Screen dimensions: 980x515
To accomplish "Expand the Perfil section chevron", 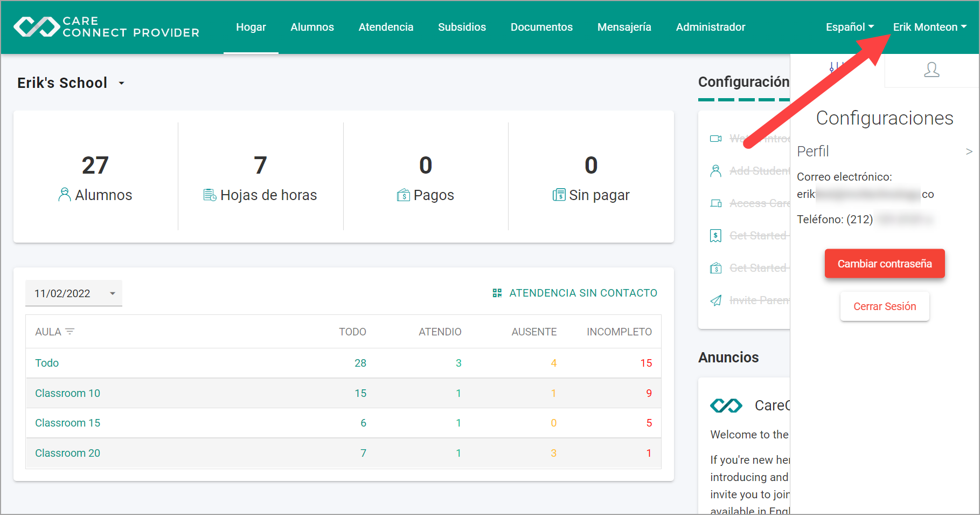I will [x=969, y=152].
